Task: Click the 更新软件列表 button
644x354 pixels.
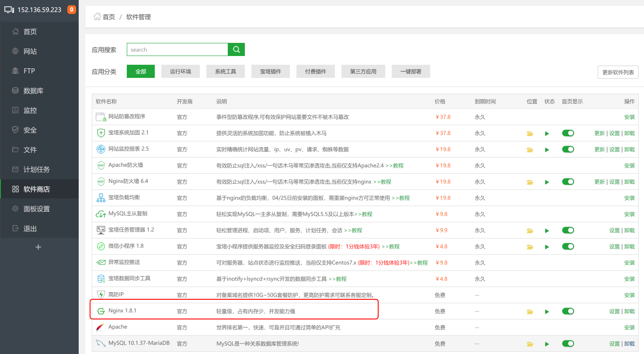Action: [618, 72]
